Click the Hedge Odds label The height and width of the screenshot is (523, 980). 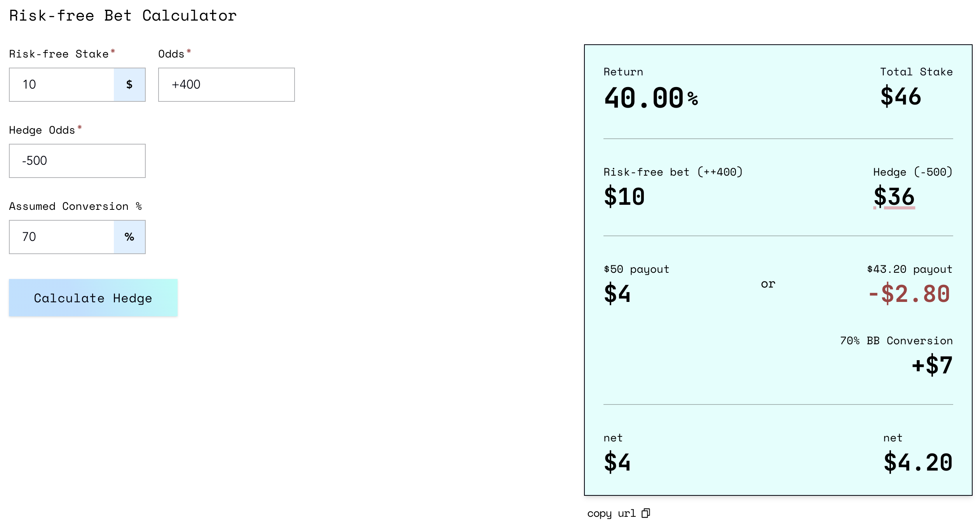[x=42, y=130]
